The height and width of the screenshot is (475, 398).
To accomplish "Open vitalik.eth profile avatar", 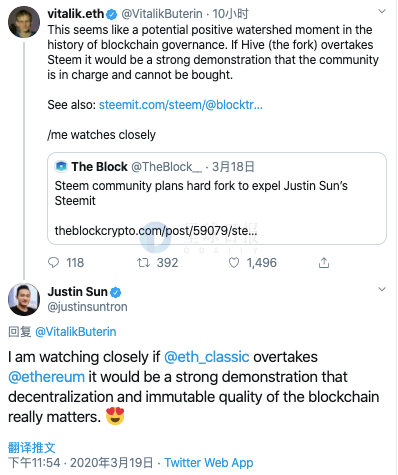I will click(24, 22).
